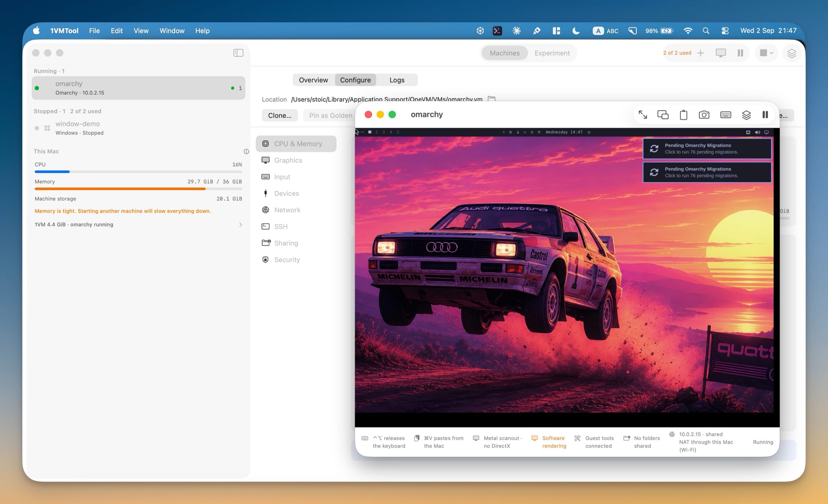Click the Mac CPU usage bar
This screenshot has width=828, height=504.
tap(138, 171)
